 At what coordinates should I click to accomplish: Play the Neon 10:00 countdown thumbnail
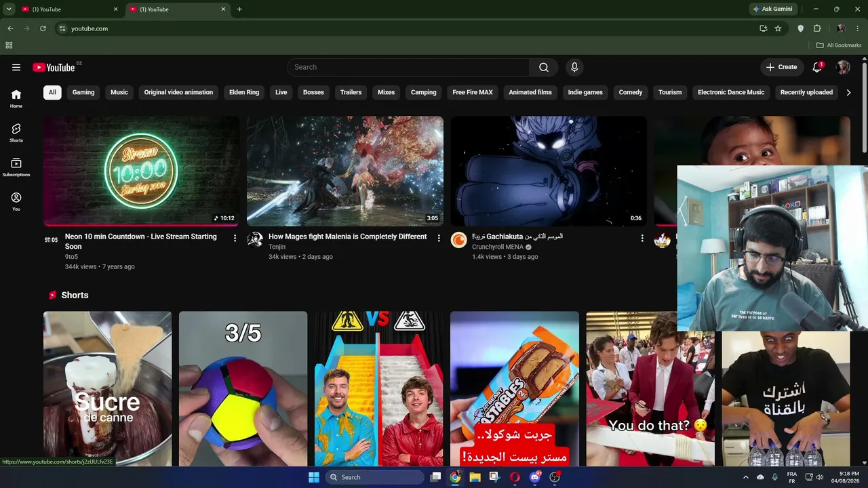(x=141, y=171)
